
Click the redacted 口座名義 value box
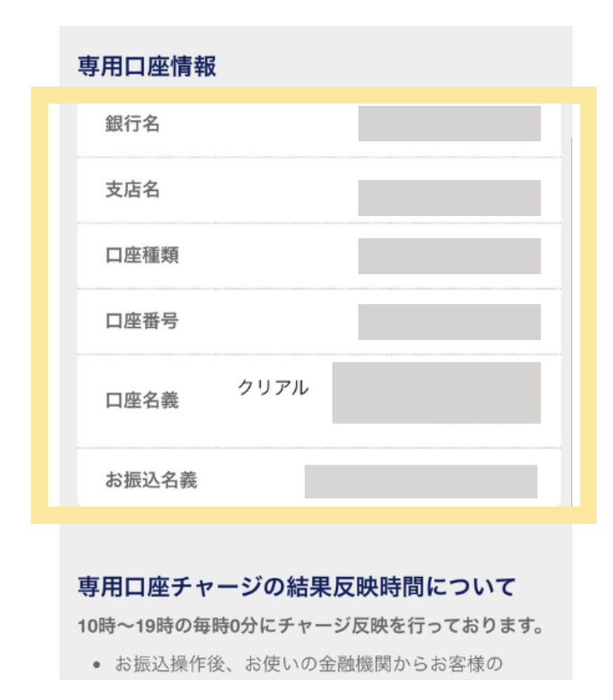click(x=437, y=393)
